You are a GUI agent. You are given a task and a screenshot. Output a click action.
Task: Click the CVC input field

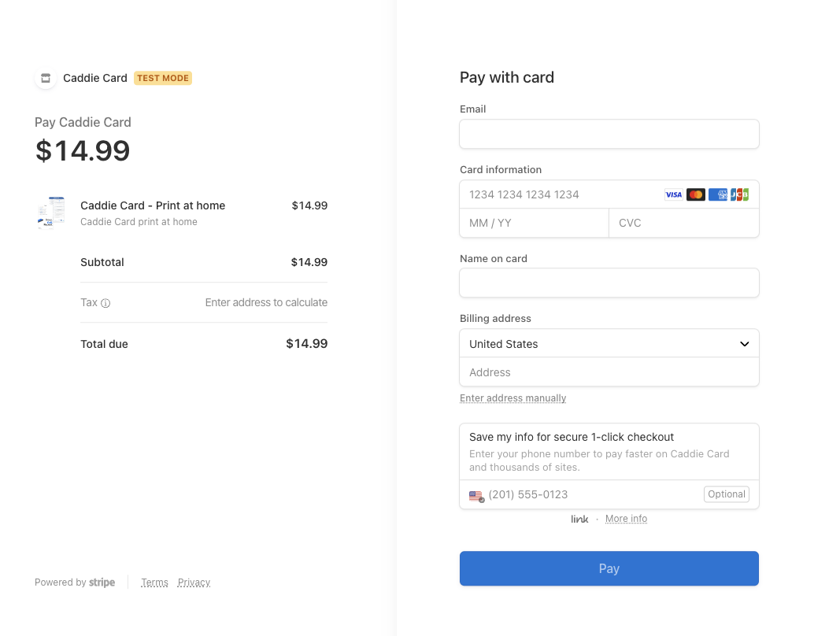coord(683,223)
